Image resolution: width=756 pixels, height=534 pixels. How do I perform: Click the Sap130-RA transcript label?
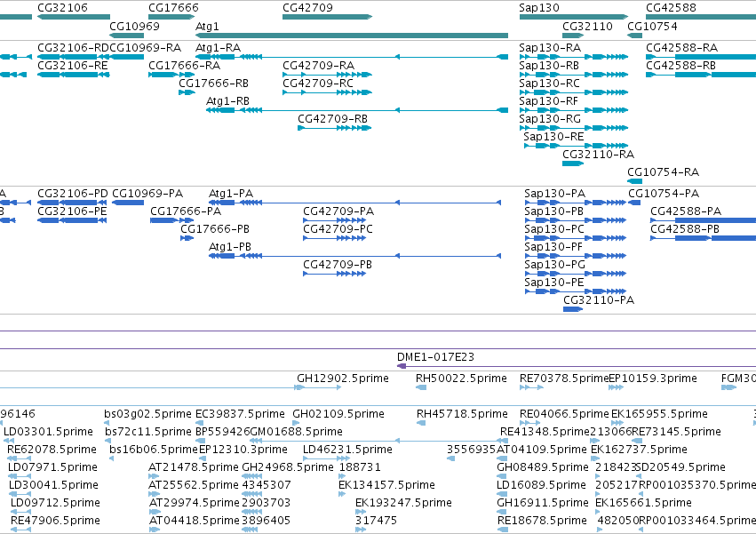point(550,48)
